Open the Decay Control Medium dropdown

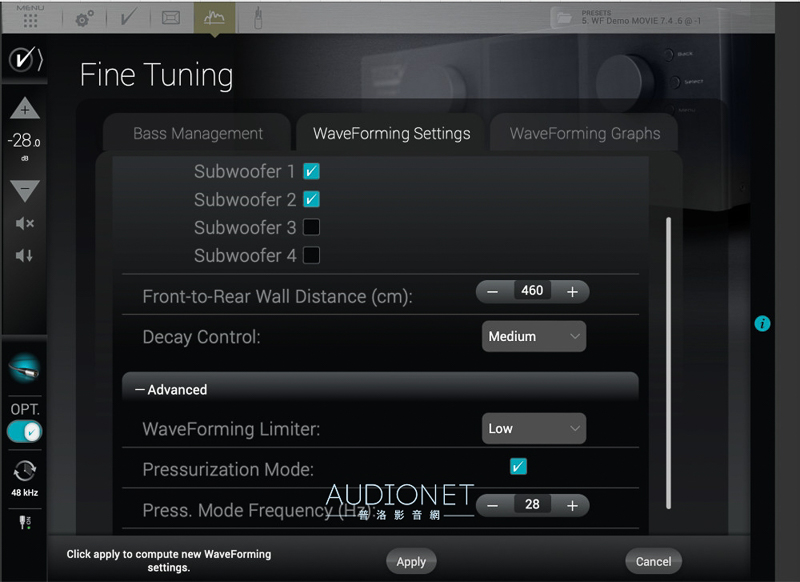click(534, 336)
